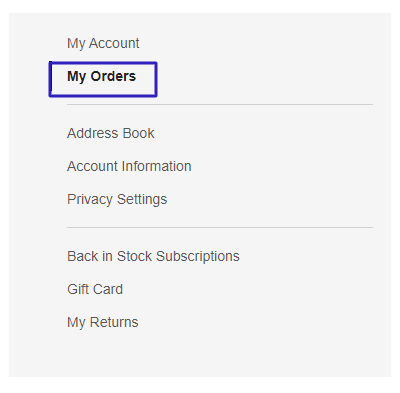Check Back in Stock Subscriptions list

click(x=153, y=256)
